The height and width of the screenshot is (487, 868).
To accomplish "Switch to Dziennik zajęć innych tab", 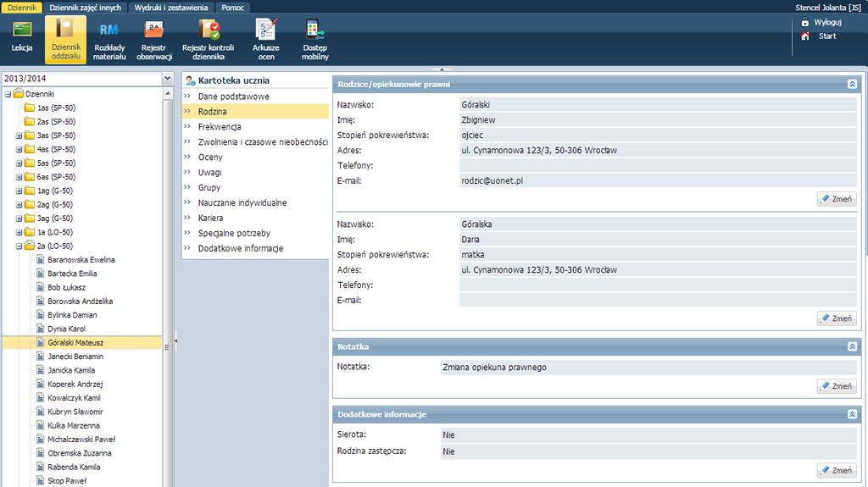I will (x=86, y=7).
